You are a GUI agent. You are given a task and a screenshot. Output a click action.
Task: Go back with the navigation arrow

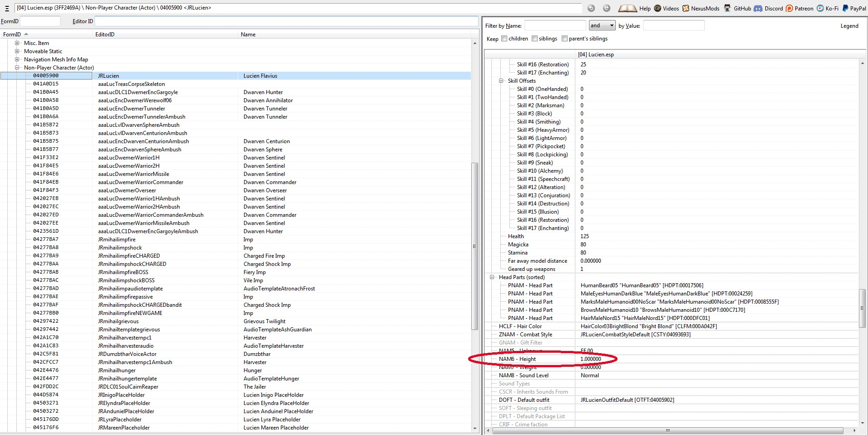click(x=591, y=8)
